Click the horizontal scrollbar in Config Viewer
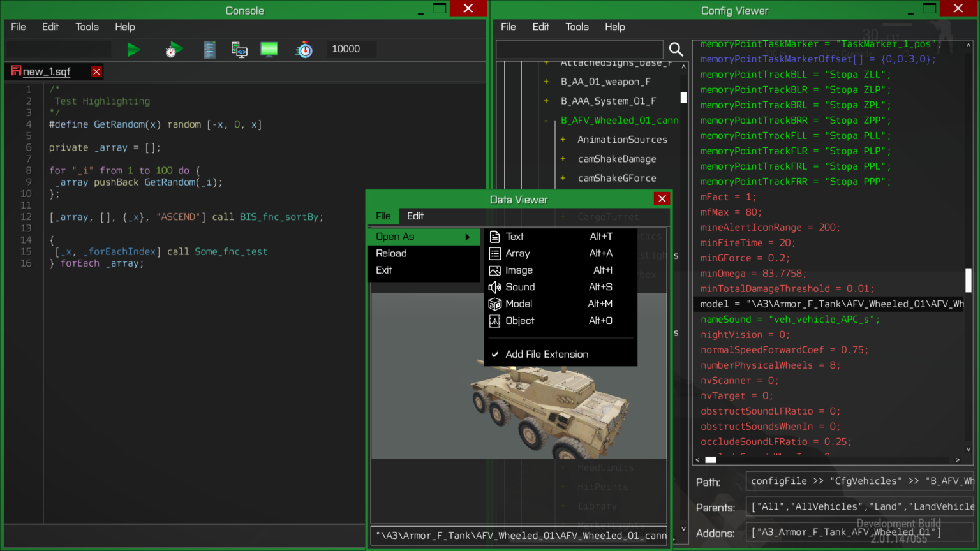This screenshot has height=551, width=980. click(x=711, y=459)
